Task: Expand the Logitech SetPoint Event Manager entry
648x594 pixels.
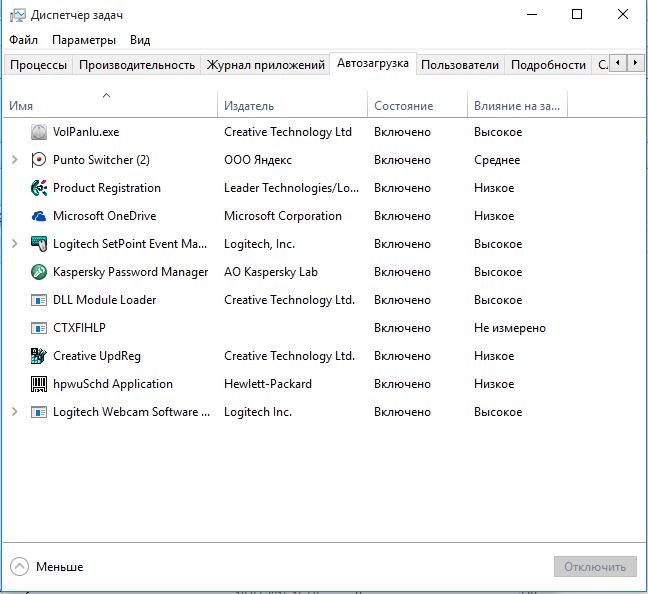Action: pyautogui.click(x=14, y=244)
